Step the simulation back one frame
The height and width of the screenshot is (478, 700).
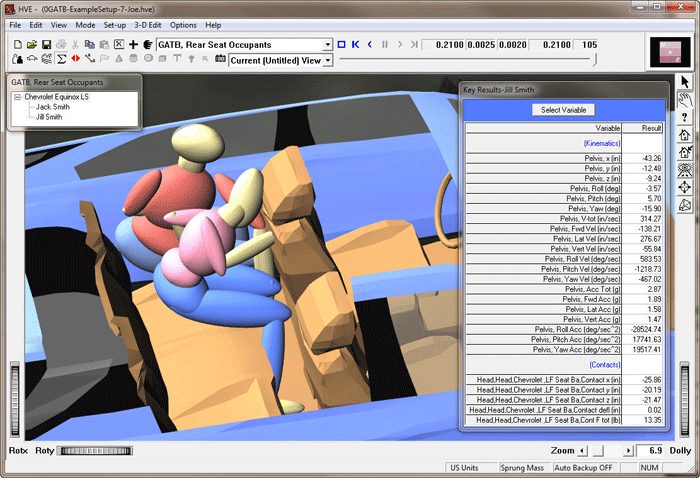[370, 45]
